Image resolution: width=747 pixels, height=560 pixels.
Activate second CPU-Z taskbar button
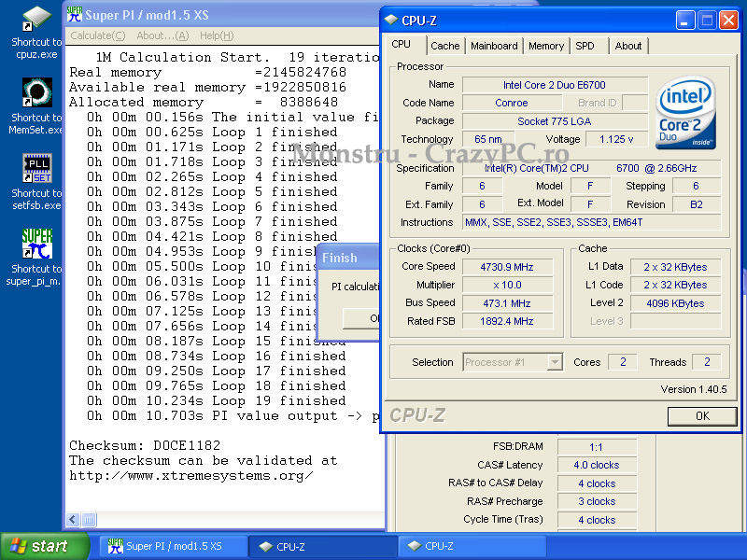472,546
